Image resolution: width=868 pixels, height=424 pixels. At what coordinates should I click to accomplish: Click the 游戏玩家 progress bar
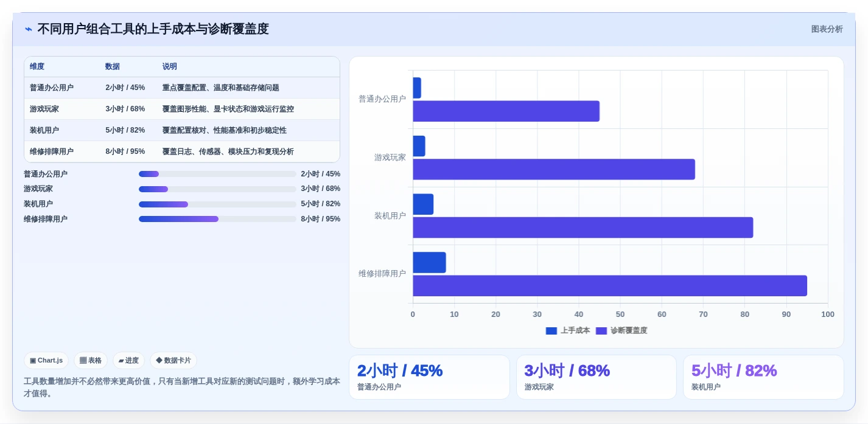coord(217,189)
